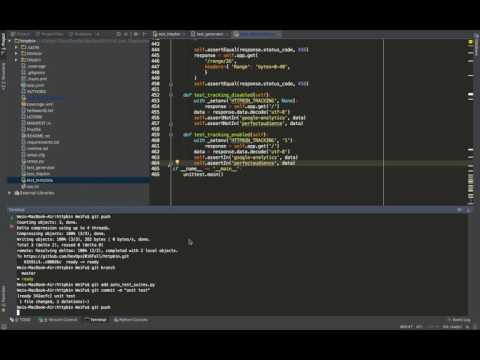The width and height of the screenshot is (480, 360).
Task: Open the Terminal panel settings gear
Action: tap(459, 210)
